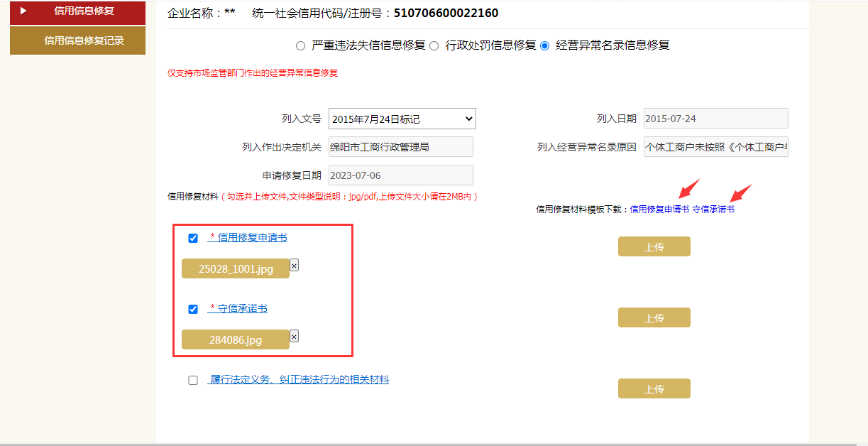The image size is (868, 446).
Task: Click the 列入作出决定机关 input field
Action: click(400, 147)
